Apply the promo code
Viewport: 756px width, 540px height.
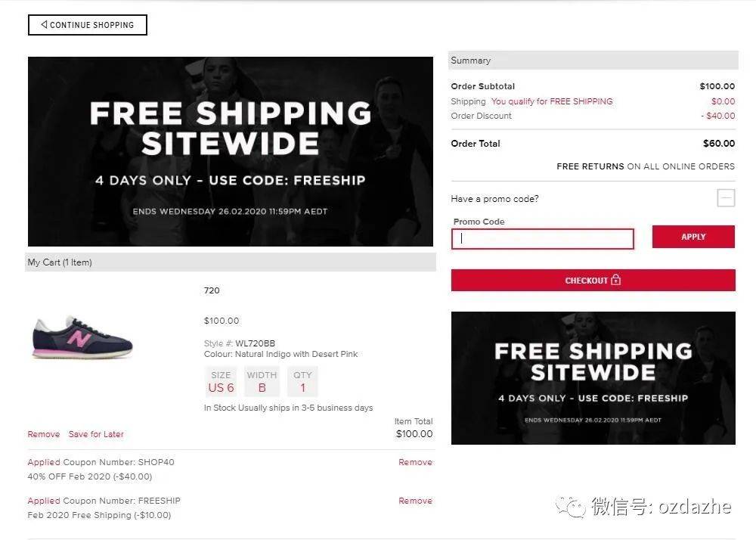click(x=693, y=237)
